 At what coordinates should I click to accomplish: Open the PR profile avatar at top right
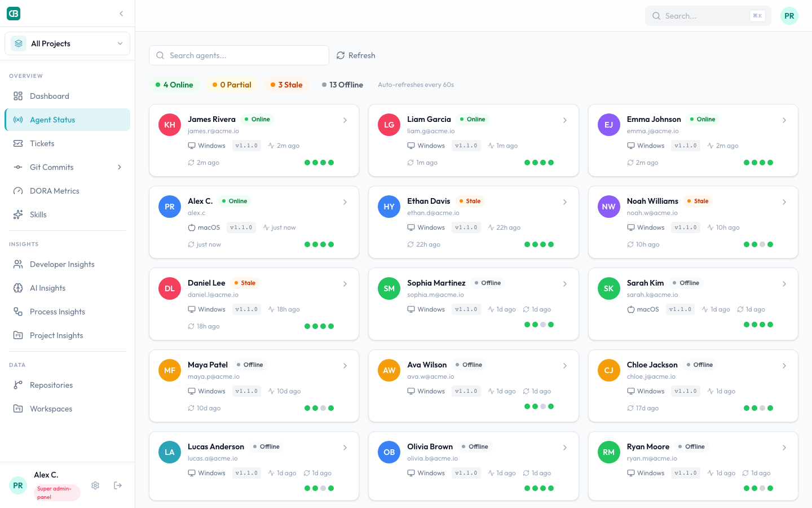click(789, 16)
